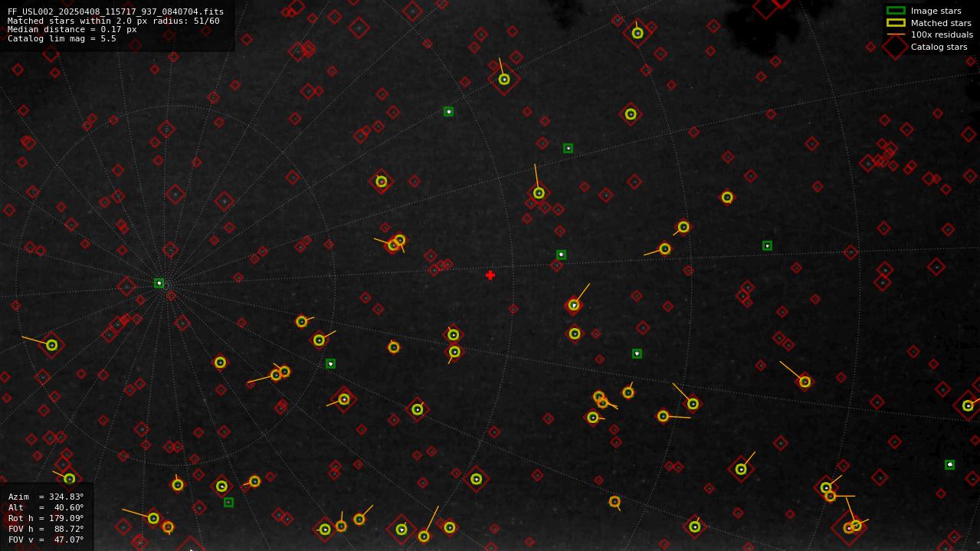Select the green star marker at the grid pole
The image size is (980, 551).
pos(159,283)
